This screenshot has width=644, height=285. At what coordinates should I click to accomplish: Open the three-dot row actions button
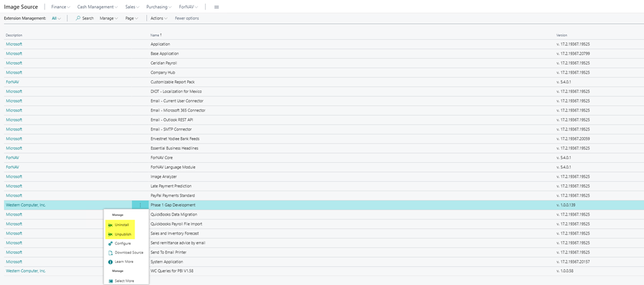(140, 205)
